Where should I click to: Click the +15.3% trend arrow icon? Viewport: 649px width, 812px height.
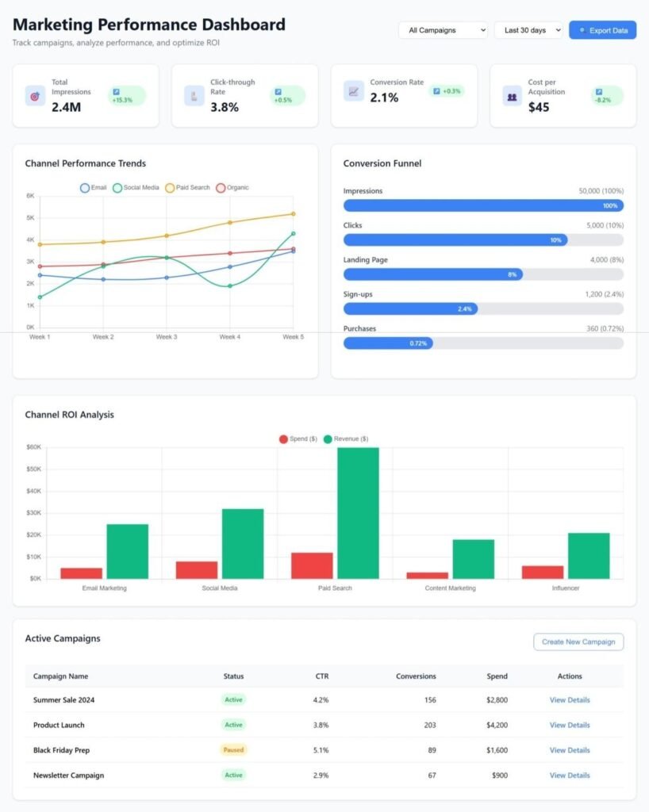coord(117,92)
